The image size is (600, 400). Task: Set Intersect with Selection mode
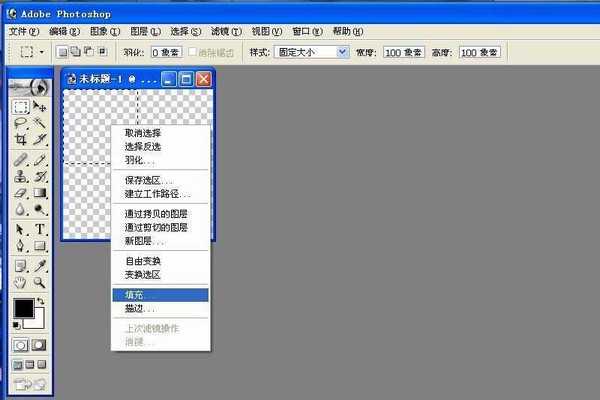coord(102,51)
